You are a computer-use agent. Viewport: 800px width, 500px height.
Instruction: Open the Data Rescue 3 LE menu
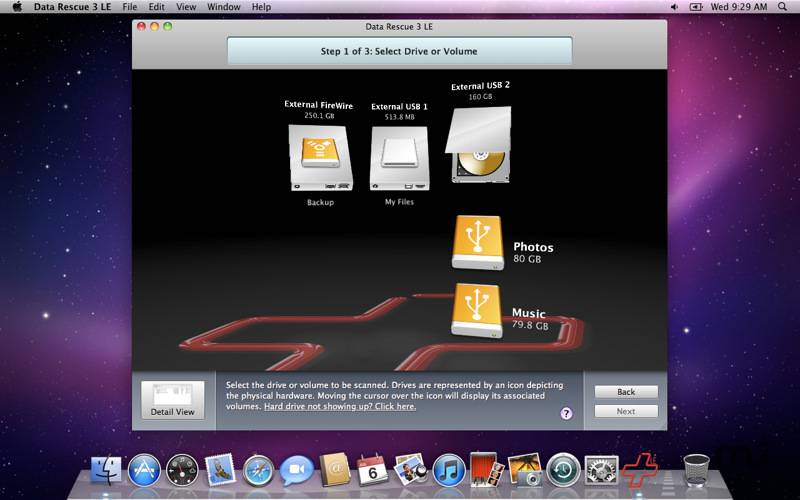pyautogui.click(x=72, y=7)
